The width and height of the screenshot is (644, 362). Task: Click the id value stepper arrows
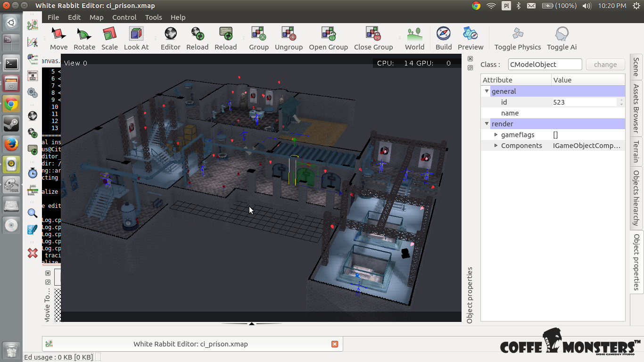point(621,102)
